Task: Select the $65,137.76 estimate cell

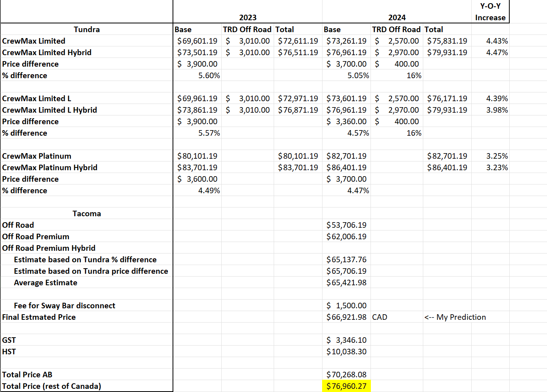Action: (x=346, y=259)
